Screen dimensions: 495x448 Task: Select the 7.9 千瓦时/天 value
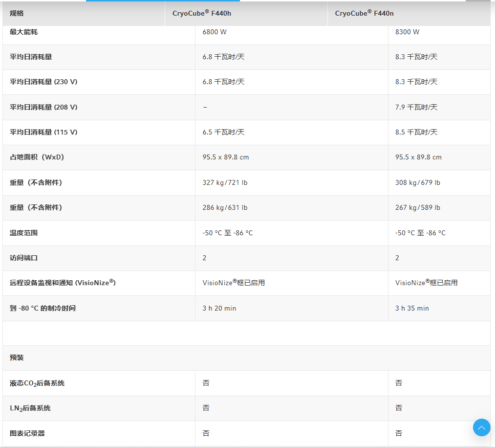pyautogui.click(x=416, y=107)
